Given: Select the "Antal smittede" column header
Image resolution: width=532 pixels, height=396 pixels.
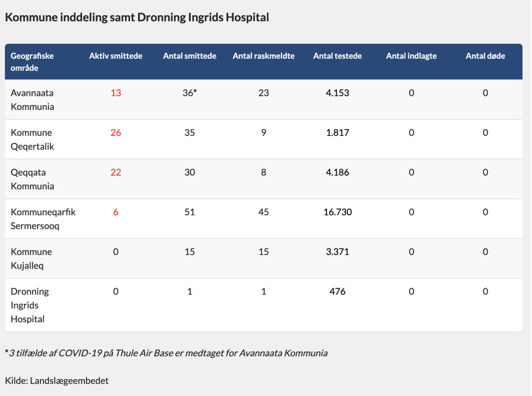Looking at the screenshot, I should pyautogui.click(x=190, y=56).
